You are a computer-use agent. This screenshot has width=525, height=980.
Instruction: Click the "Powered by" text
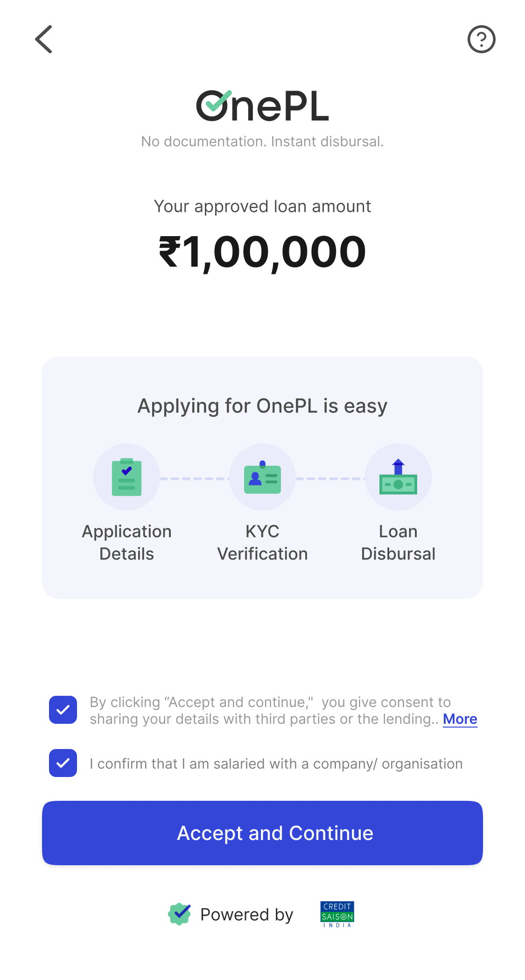click(246, 915)
